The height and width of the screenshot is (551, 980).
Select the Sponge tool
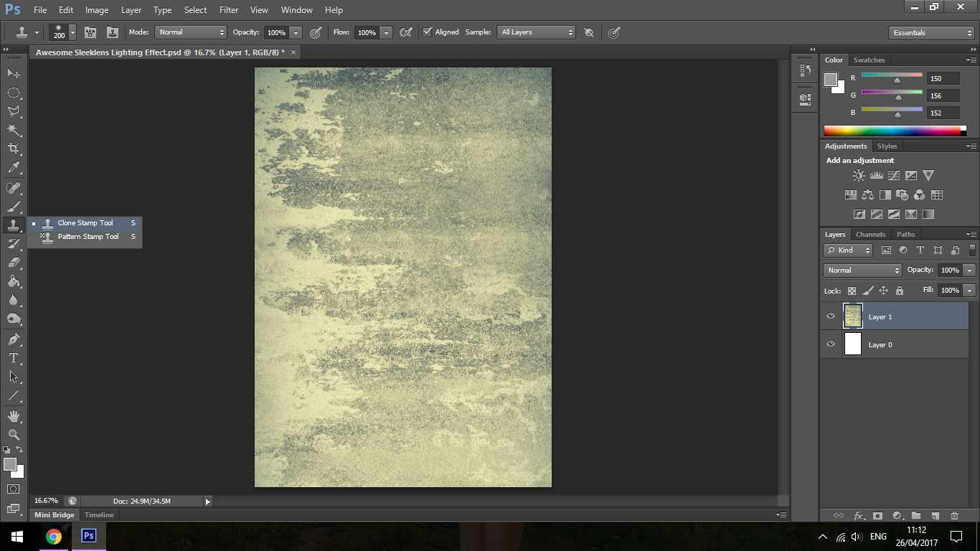click(x=14, y=319)
